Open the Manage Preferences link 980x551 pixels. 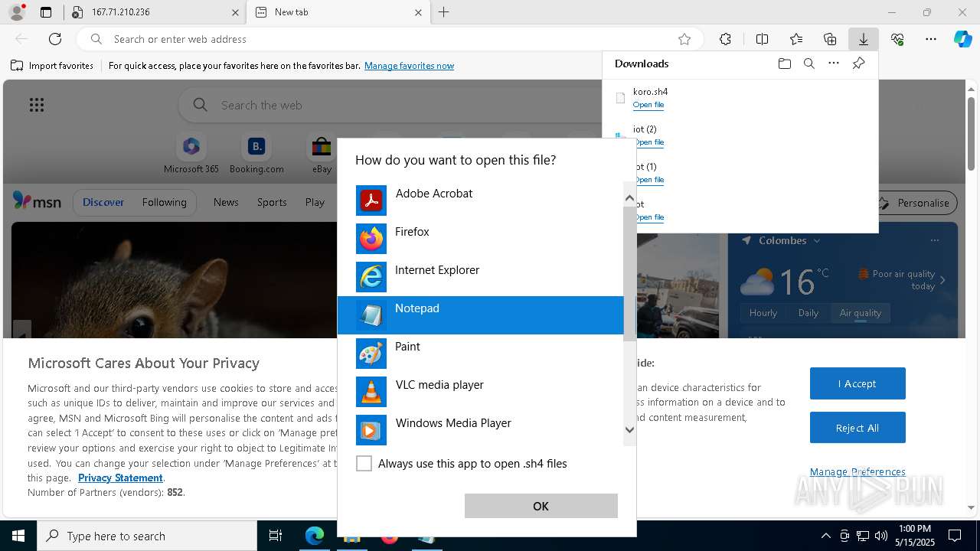857,471
